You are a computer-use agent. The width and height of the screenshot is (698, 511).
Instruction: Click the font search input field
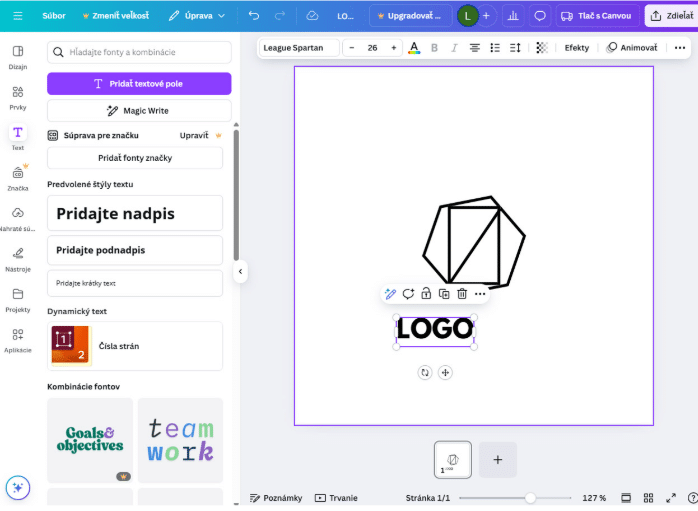coord(140,52)
